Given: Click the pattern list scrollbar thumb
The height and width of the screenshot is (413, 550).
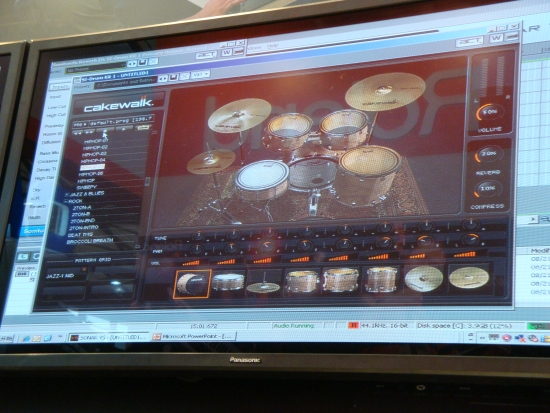Looking at the screenshot, I should pos(147,181).
